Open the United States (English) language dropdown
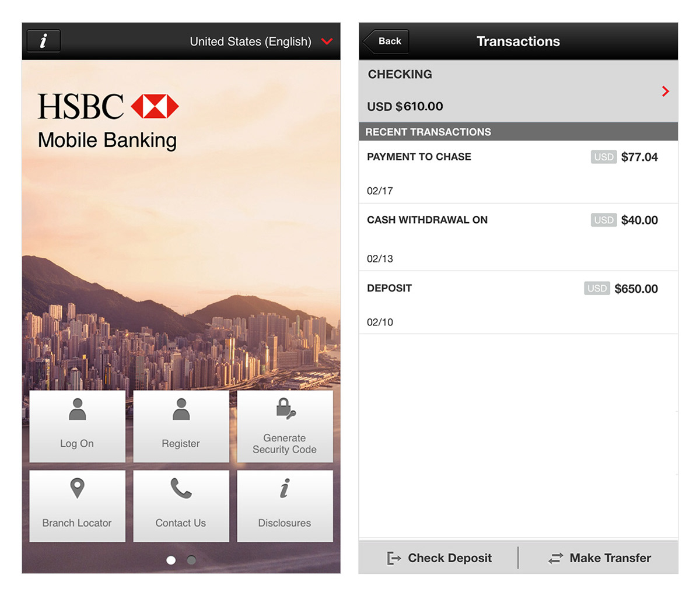 [x=261, y=41]
